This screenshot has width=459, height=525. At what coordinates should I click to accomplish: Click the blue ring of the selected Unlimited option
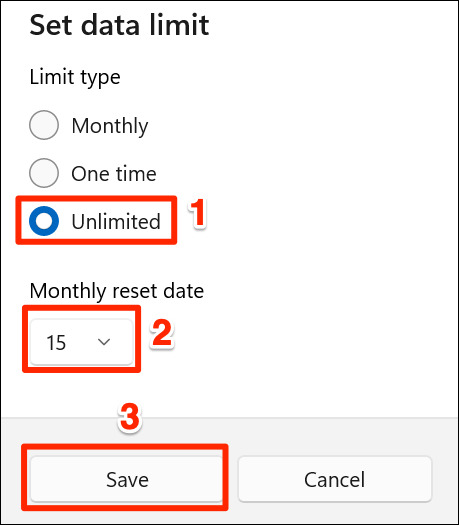coord(44,221)
